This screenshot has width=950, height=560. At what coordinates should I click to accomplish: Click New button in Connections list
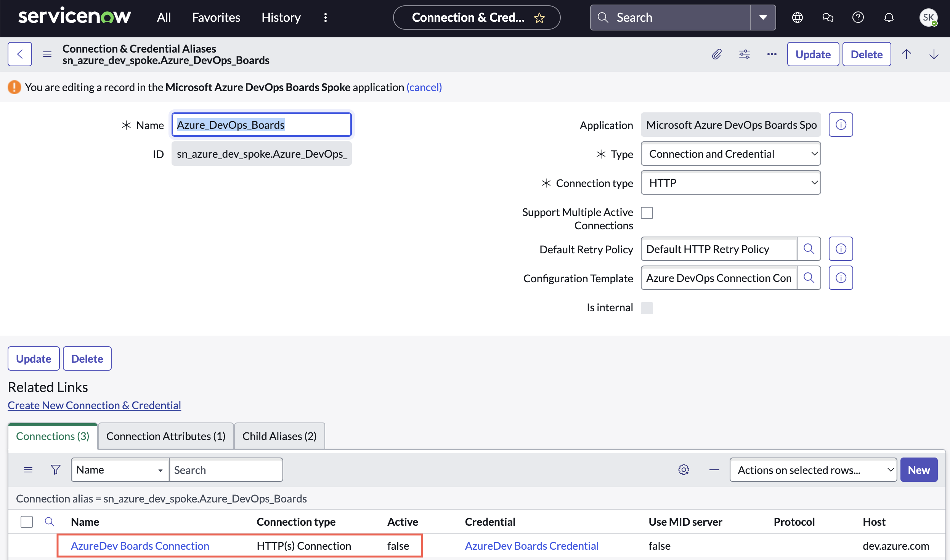click(x=919, y=470)
